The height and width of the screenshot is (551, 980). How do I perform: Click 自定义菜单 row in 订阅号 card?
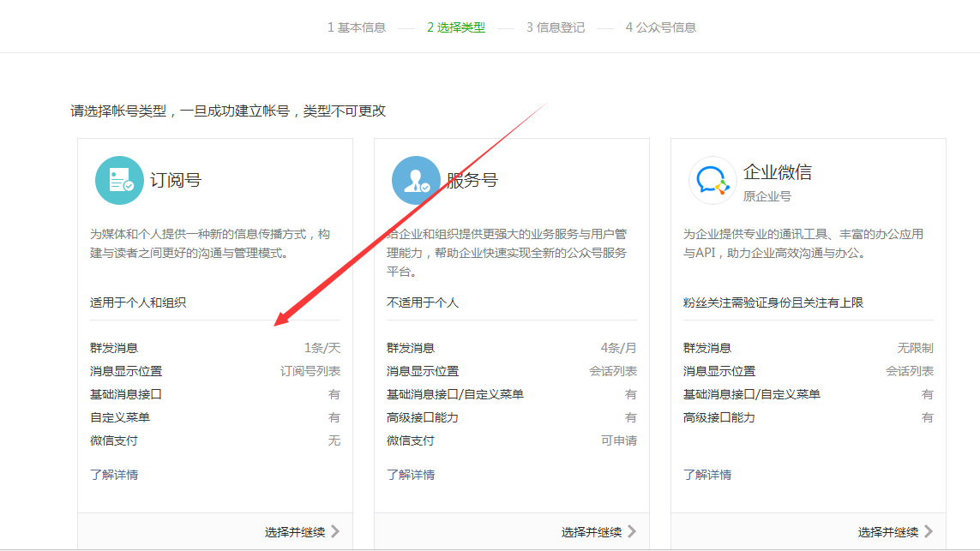(215, 418)
